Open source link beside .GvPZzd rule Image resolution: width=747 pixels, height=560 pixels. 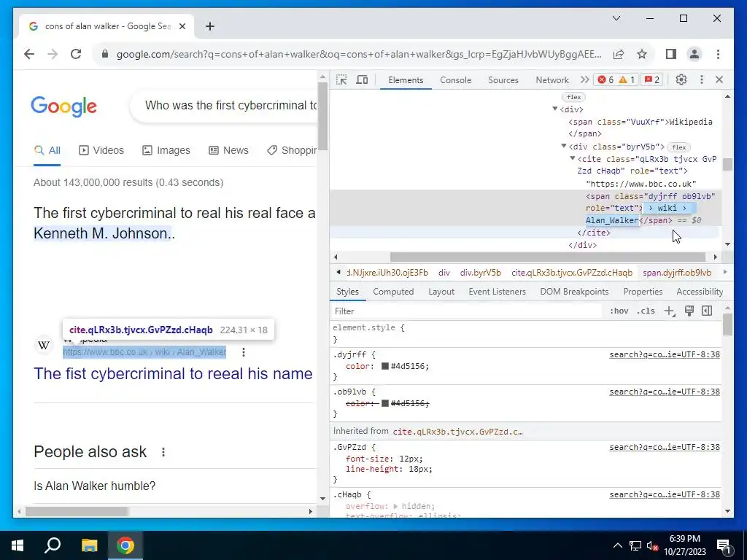click(665, 447)
